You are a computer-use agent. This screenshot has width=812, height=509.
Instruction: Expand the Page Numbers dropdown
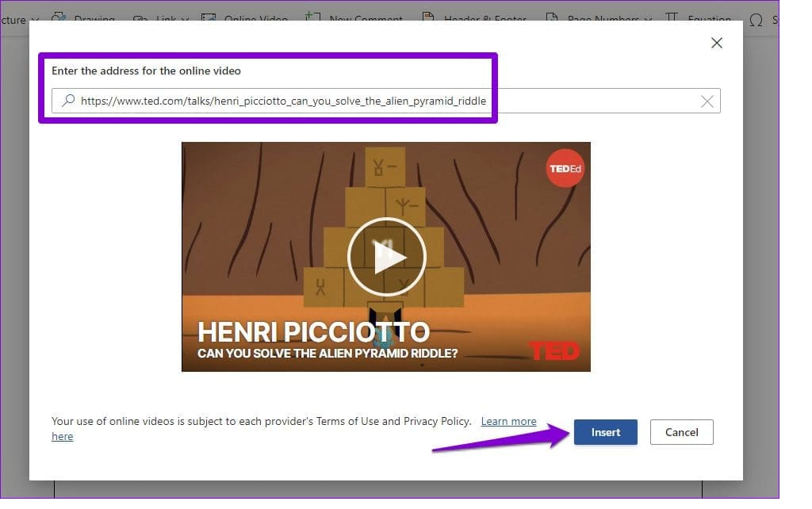pyautogui.click(x=648, y=20)
